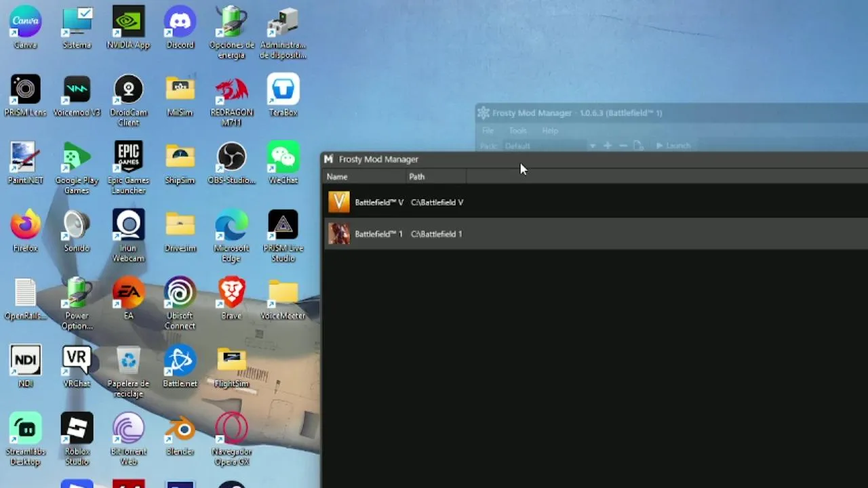Launch Google Play Games shortcut
The height and width of the screenshot is (488, 868).
77,168
